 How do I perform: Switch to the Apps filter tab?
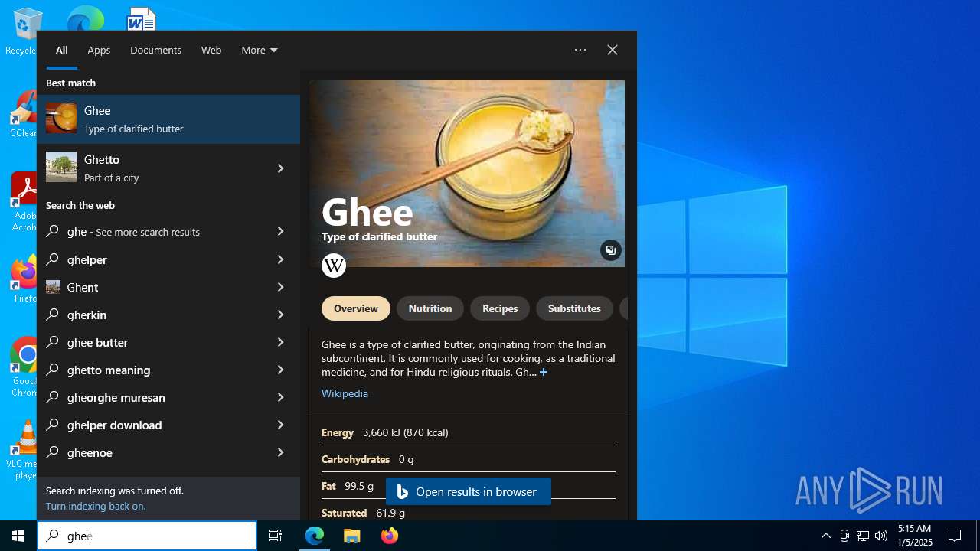[99, 50]
